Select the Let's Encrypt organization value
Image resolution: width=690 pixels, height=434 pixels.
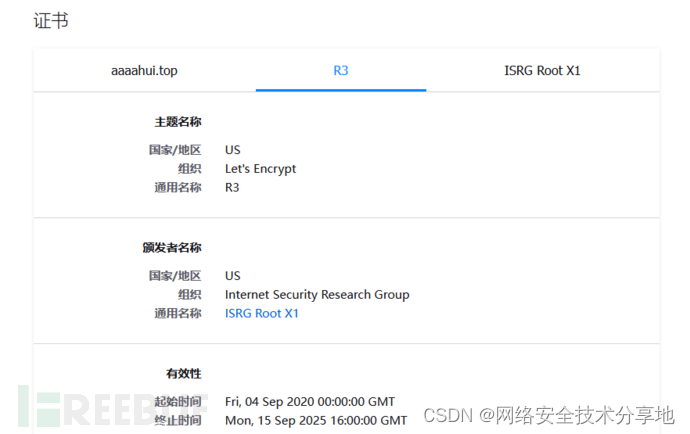261,169
